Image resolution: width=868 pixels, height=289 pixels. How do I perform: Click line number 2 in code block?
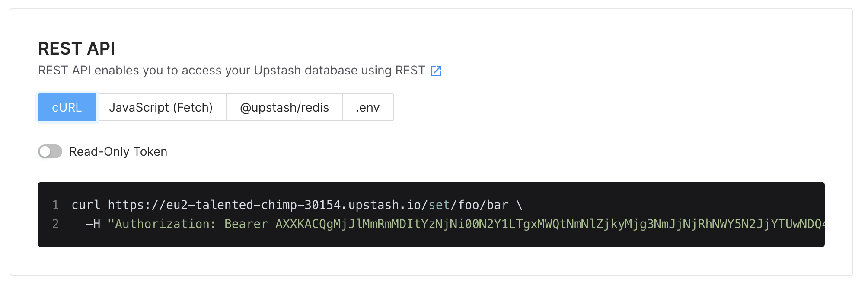click(55, 224)
